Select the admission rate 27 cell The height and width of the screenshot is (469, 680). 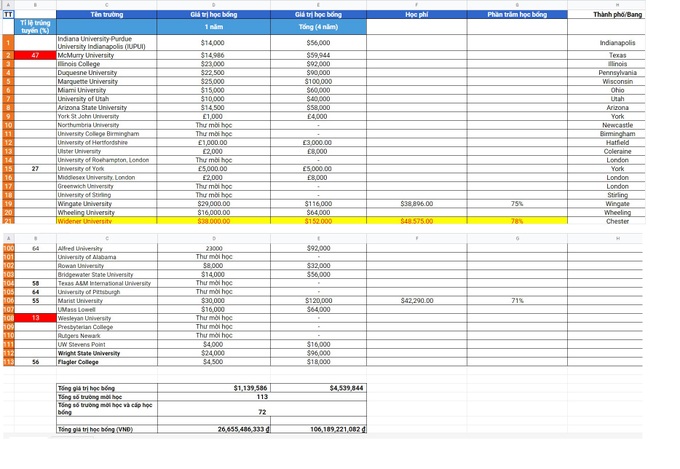point(35,168)
